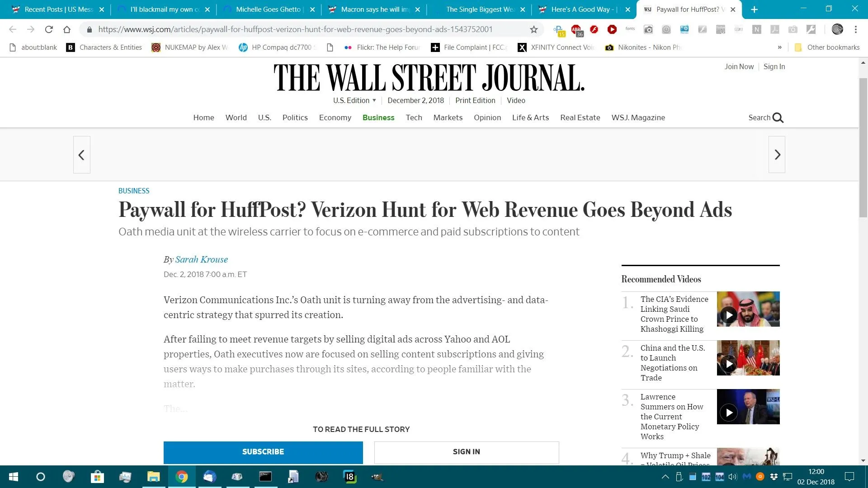Open the Why Trump + Shale video thumbnail

pos(748,456)
